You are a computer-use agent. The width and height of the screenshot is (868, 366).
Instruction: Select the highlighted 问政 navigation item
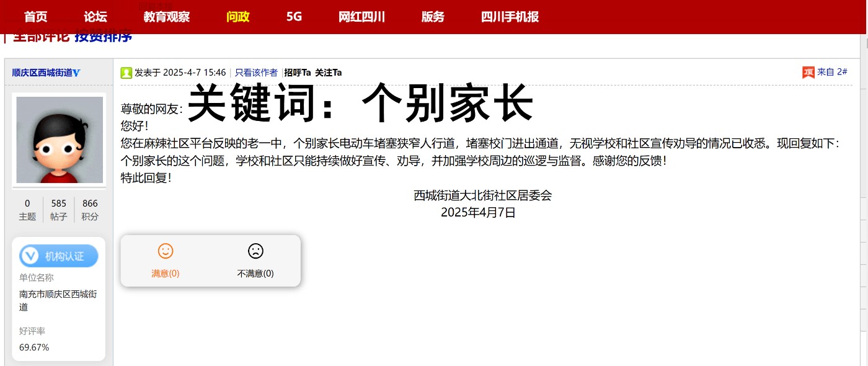click(x=238, y=17)
